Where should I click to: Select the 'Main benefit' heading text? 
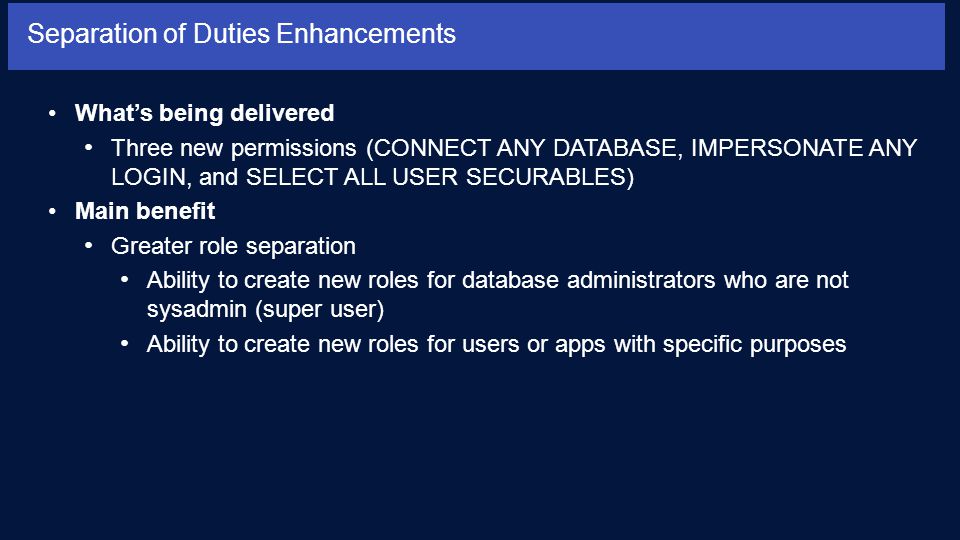point(145,211)
